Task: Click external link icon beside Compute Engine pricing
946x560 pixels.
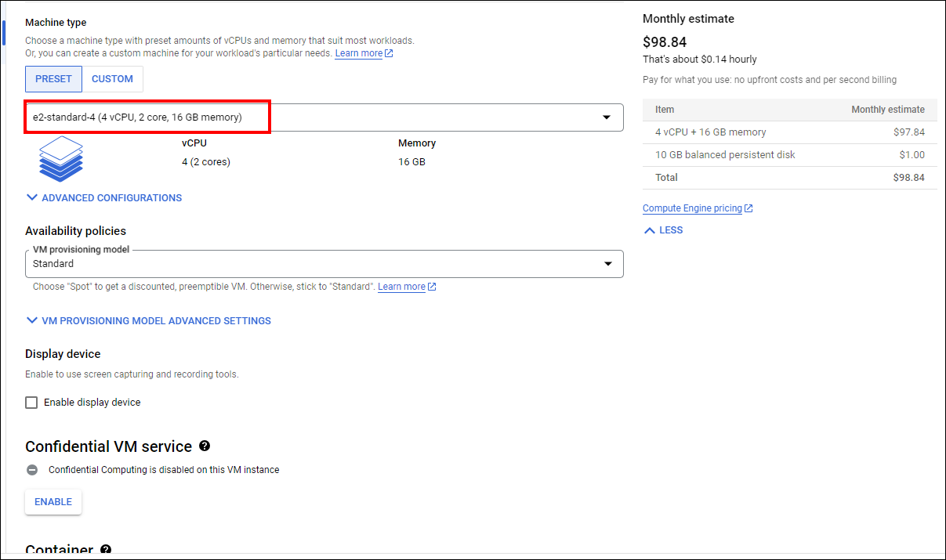Action: coord(748,208)
